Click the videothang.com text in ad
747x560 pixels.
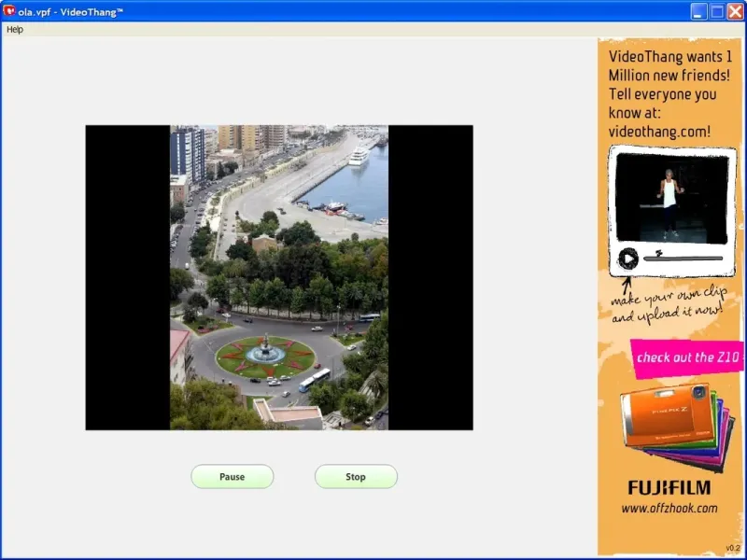tap(659, 132)
